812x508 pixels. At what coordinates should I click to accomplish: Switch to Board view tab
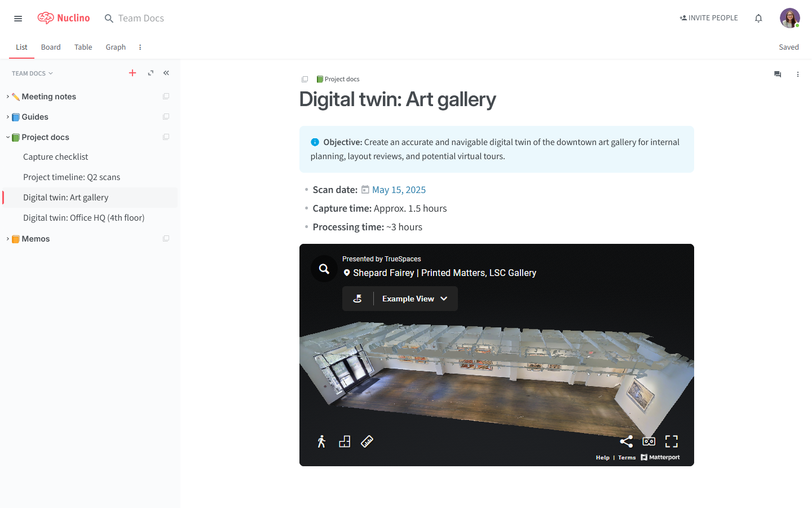pos(51,47)
